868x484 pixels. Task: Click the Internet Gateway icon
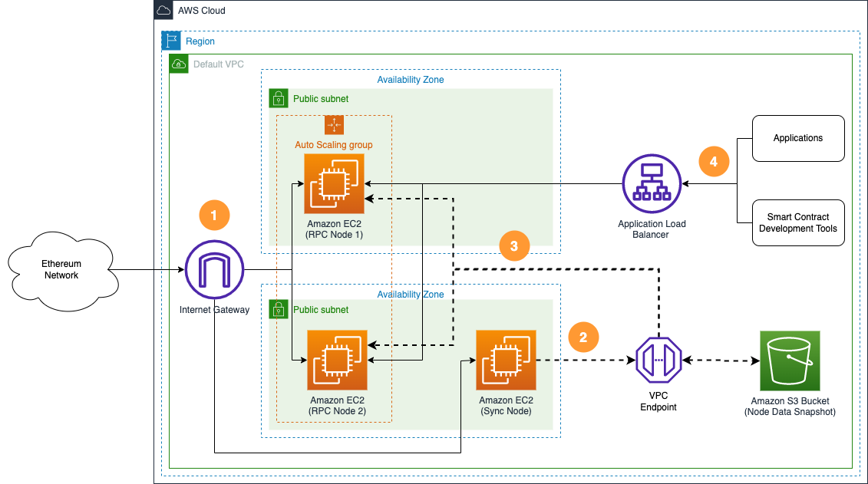[214, 269]
